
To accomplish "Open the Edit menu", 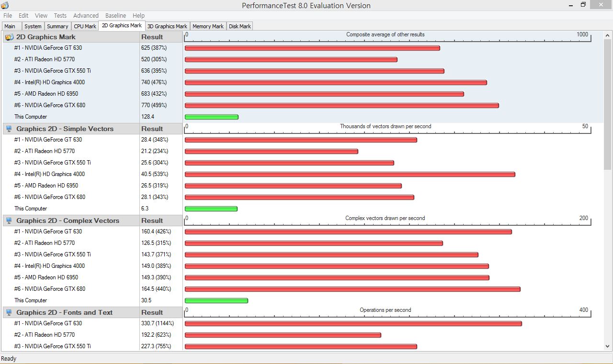I will (x=23, y=16).
